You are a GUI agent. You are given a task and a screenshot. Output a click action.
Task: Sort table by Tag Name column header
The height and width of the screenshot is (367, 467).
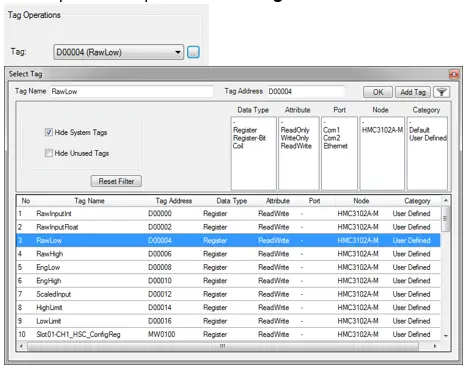pyautogui.click(x=89, y=201)
